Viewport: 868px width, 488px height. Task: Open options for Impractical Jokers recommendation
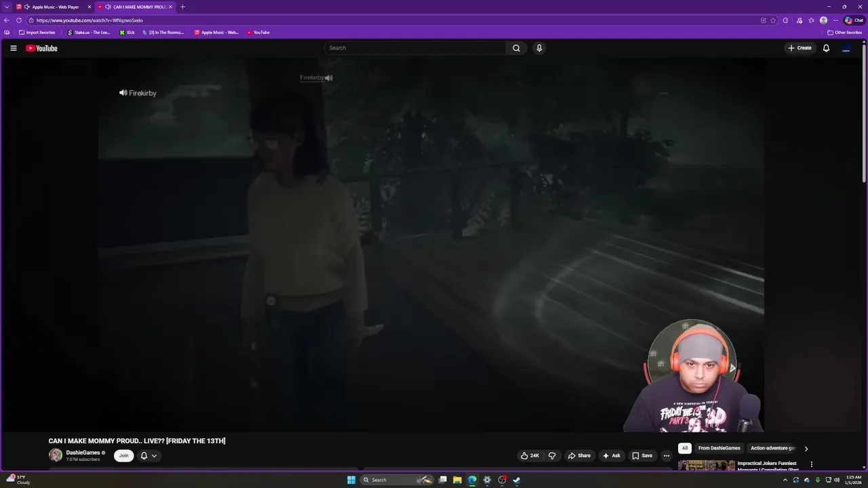(x=811, y=464)
